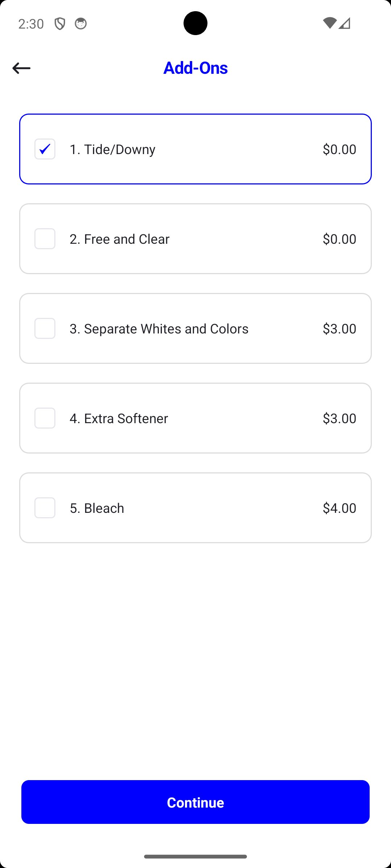The height and width of the screenshot is (868, 391).
Task: Tap the cat face status bar icon
Action: (81, 24)
